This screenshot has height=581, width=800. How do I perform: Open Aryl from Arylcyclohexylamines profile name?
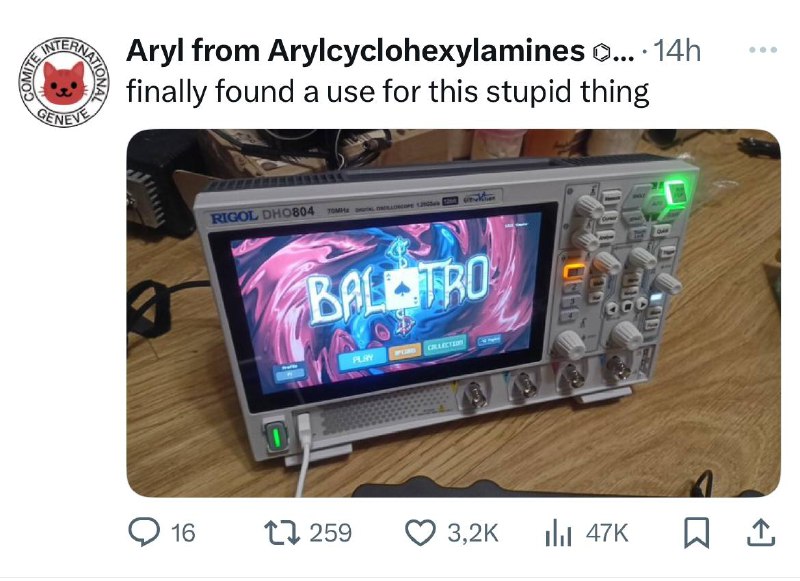click(356, 50)
